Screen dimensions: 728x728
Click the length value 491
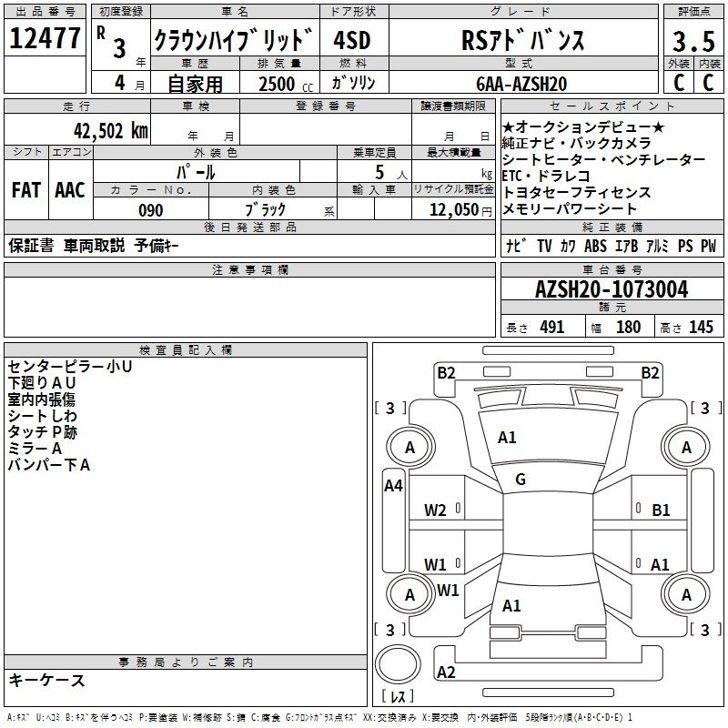(x=552, y=327)
